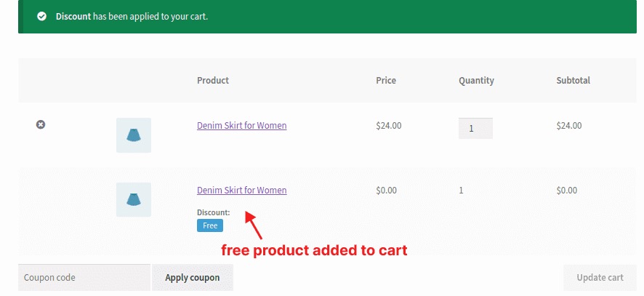Click the $0.00 subtotal of free item
644x296 pixels.
tap(567, 191)
